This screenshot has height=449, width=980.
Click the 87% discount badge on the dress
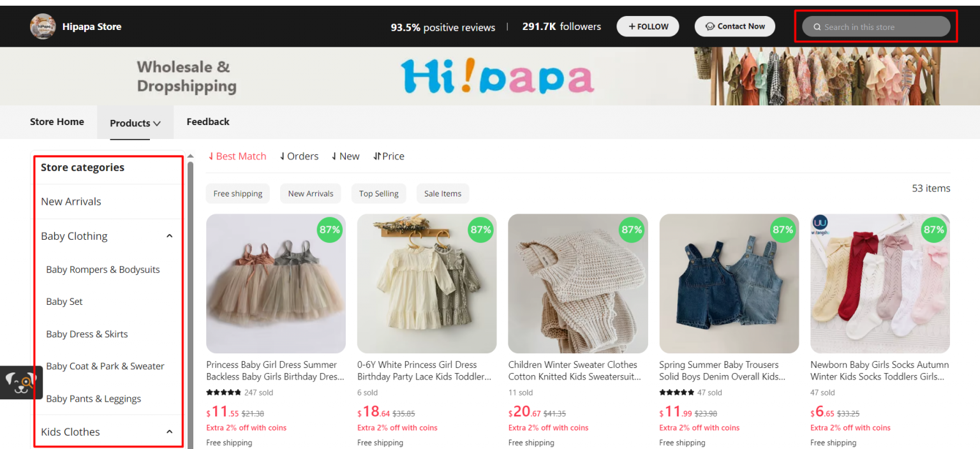pos(329,230)
